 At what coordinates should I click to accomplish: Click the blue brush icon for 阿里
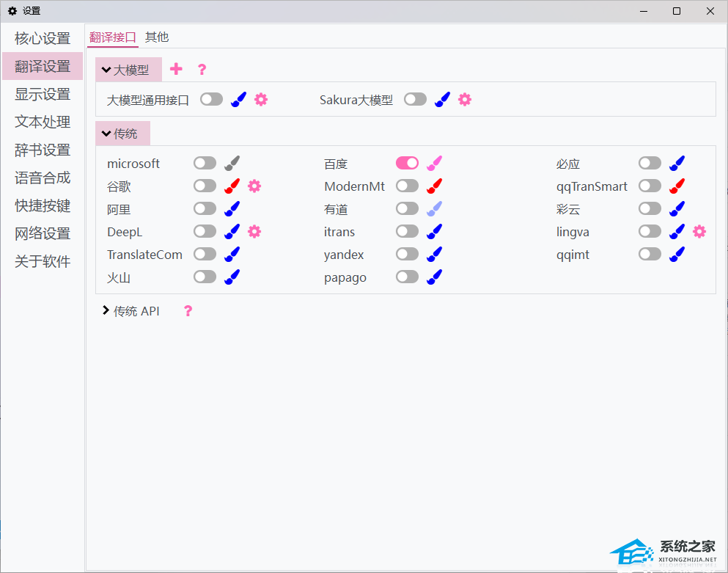click(x=232, y=208)
